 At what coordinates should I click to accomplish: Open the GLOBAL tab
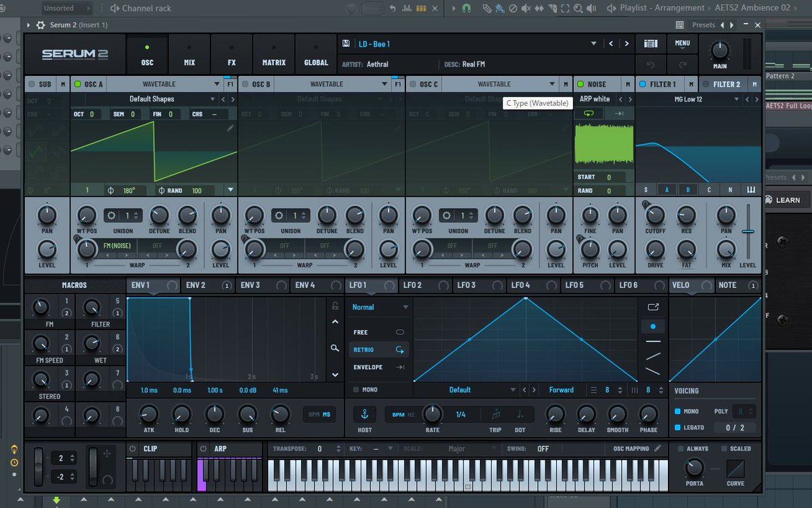[316, 54]
